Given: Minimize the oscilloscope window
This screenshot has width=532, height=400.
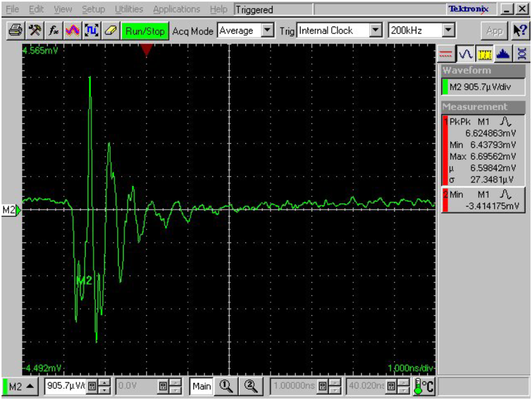Looking at the screenshot, I should 507,9.
